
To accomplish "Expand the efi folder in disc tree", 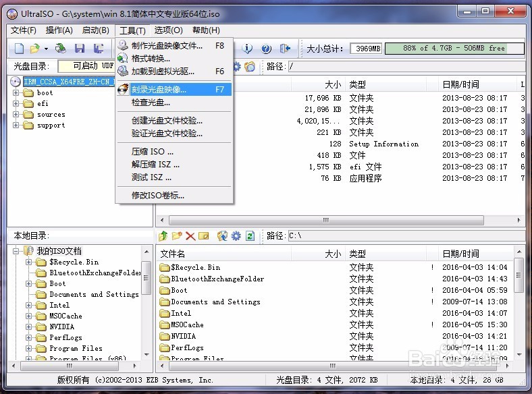I will coord(16,103).
